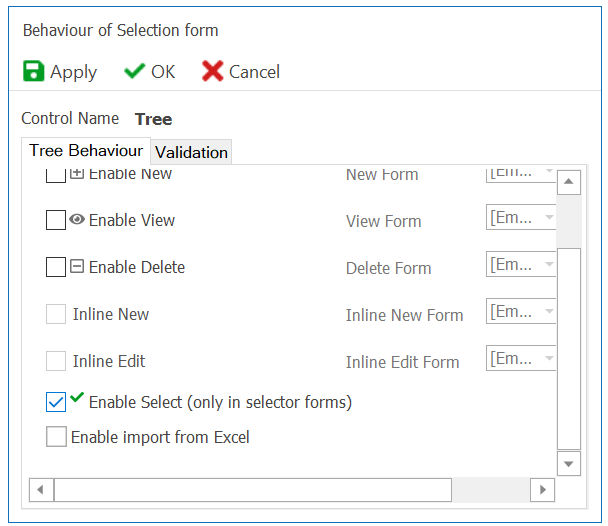The width and height of the screenshot is (608, 526).
Task: Check Enable import from Excel
Action: pos(56,437)
